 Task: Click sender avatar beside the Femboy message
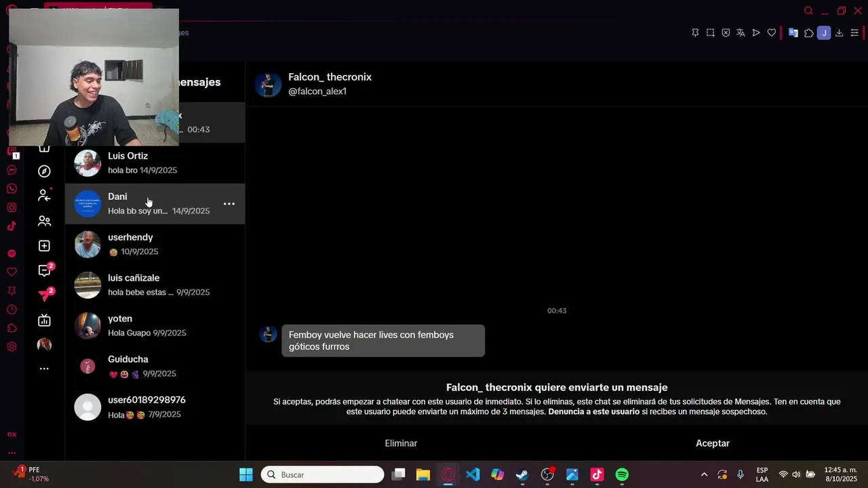269,334
